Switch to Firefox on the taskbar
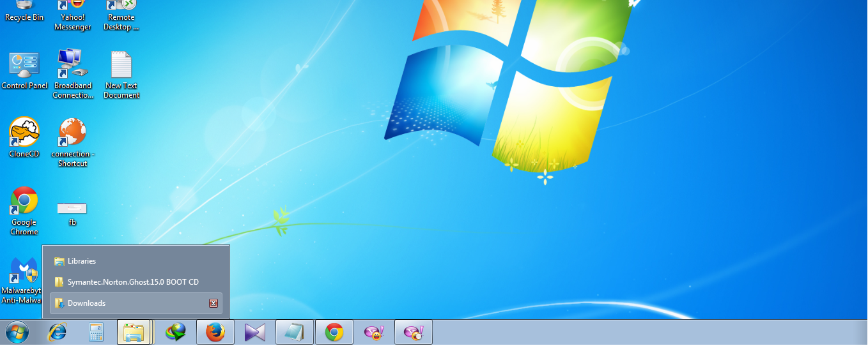 pos(215,333)
